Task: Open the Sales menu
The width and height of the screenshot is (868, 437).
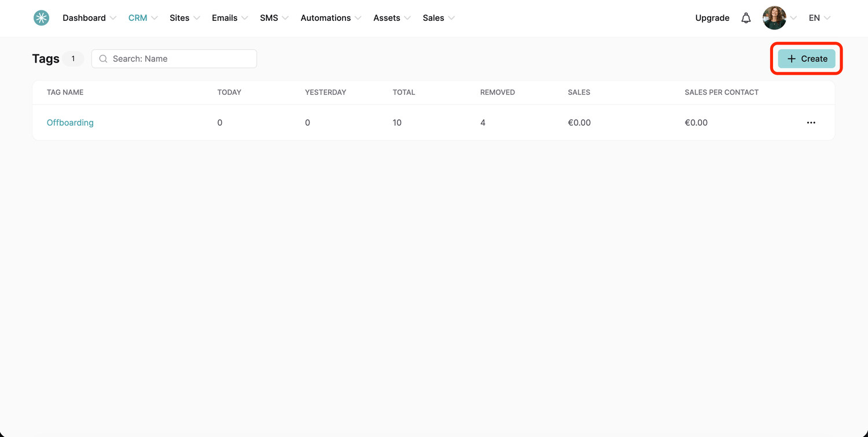Action: coord(439,18)
